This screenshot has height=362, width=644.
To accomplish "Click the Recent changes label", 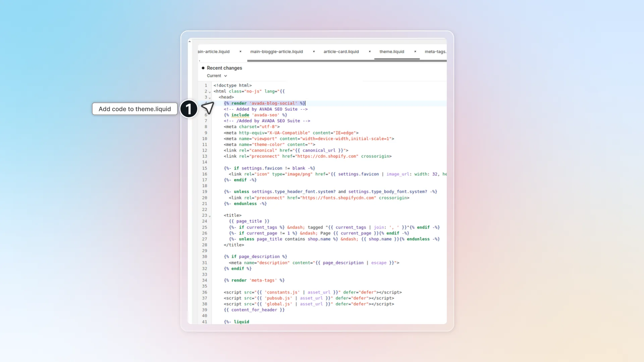I will click(x=224, y=68).
